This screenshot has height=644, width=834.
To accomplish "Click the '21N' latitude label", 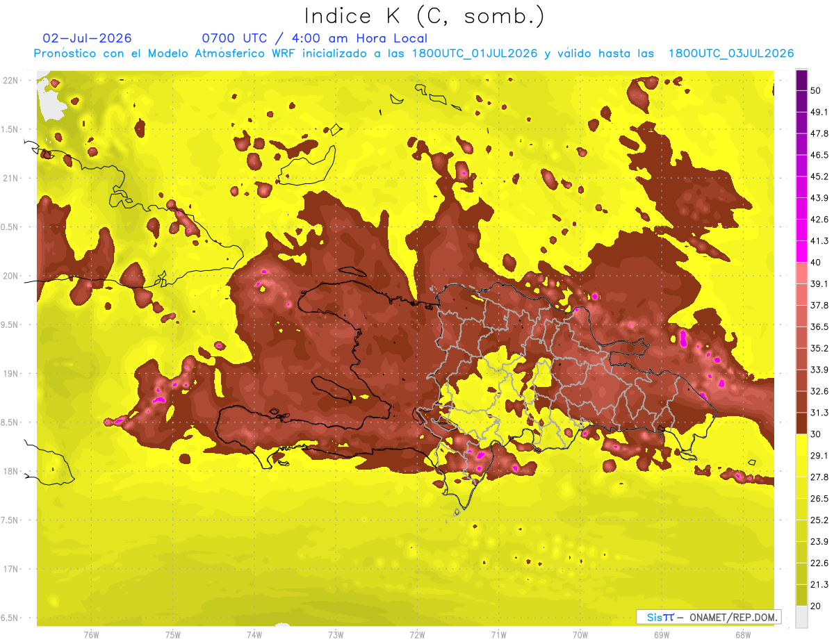I will tap(11, 178).
